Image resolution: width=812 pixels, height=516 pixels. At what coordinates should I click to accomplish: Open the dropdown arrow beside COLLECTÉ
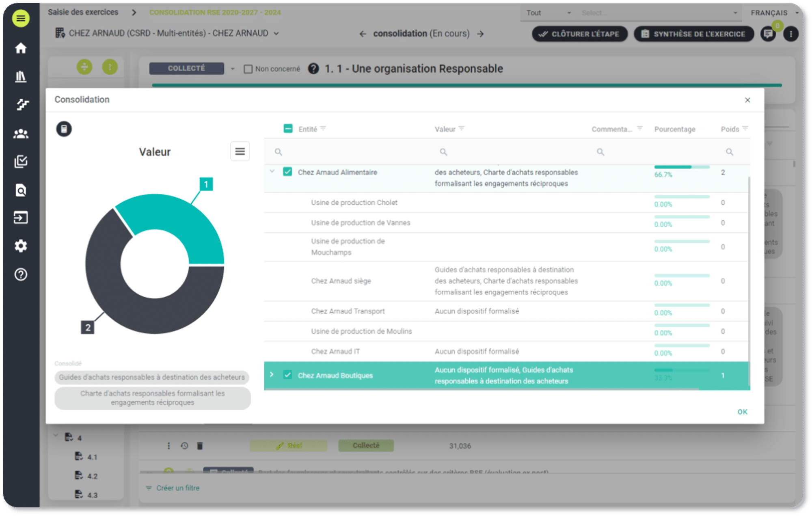[x=233, y=69]
